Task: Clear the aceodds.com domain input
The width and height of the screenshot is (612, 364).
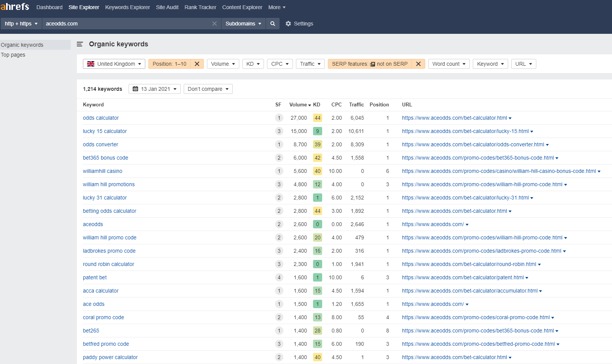Action: [x=215, y=24]
